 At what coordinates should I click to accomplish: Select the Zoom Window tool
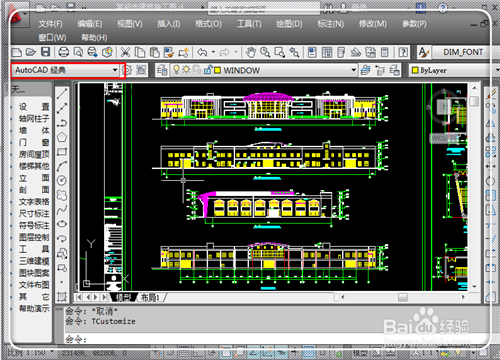point(279,52)
